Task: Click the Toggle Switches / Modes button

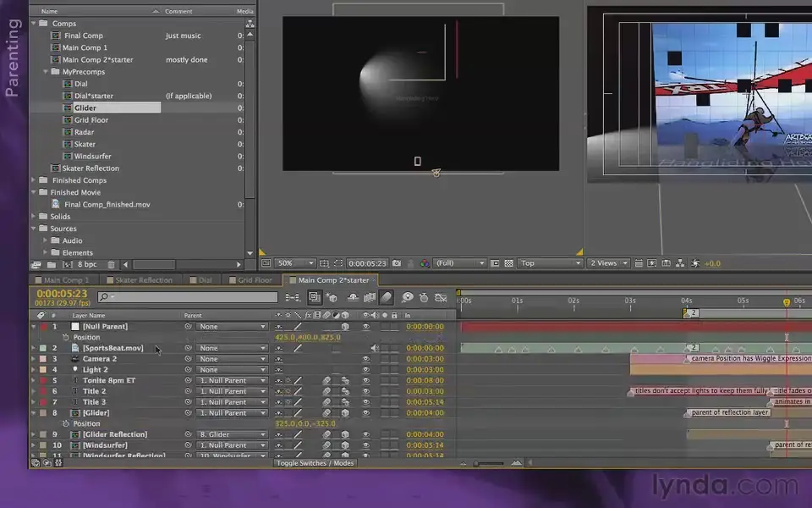Action: (x=314, y=463)
